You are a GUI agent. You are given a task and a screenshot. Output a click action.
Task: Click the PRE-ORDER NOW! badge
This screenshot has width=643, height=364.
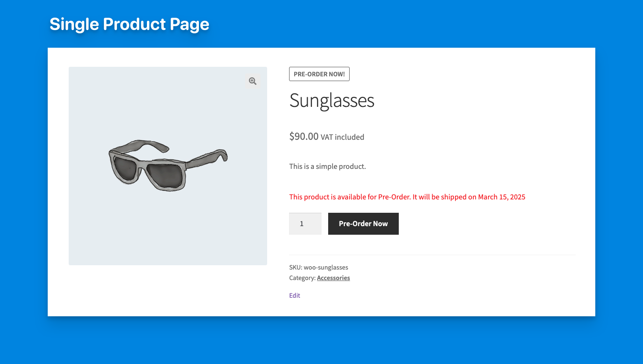[319, 74]
